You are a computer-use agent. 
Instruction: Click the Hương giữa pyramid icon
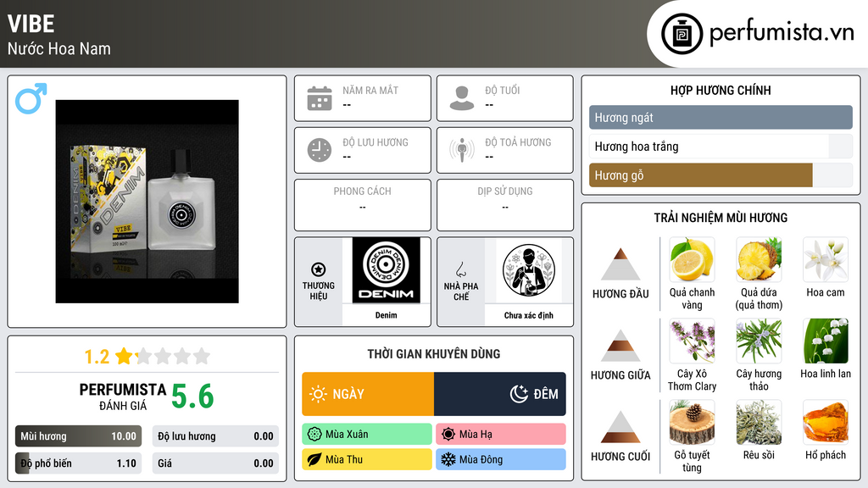[620, 346]
